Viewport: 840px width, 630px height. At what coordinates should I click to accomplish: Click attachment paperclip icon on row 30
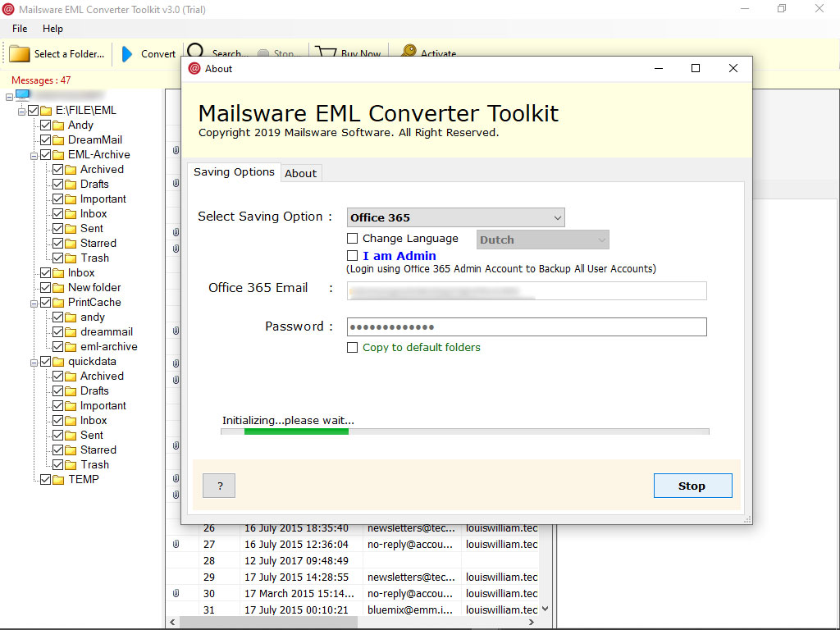coord(176,594)
